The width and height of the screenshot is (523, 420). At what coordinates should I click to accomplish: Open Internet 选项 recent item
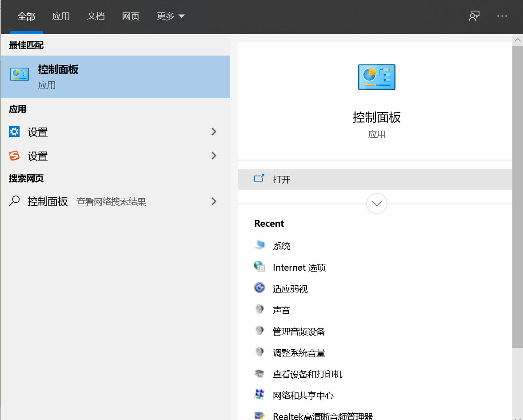click(x=299, y=268)
